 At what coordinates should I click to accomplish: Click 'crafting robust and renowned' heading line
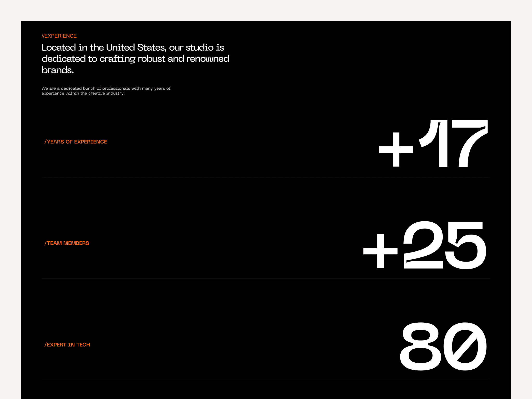click(135, 59)
